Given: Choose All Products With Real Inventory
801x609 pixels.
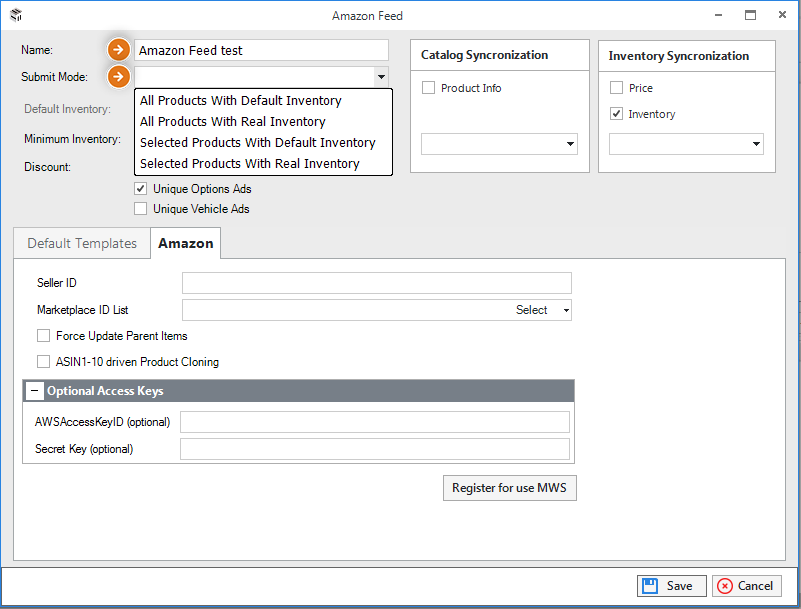Looking at the screenshot, I should [x=263, y=122].
